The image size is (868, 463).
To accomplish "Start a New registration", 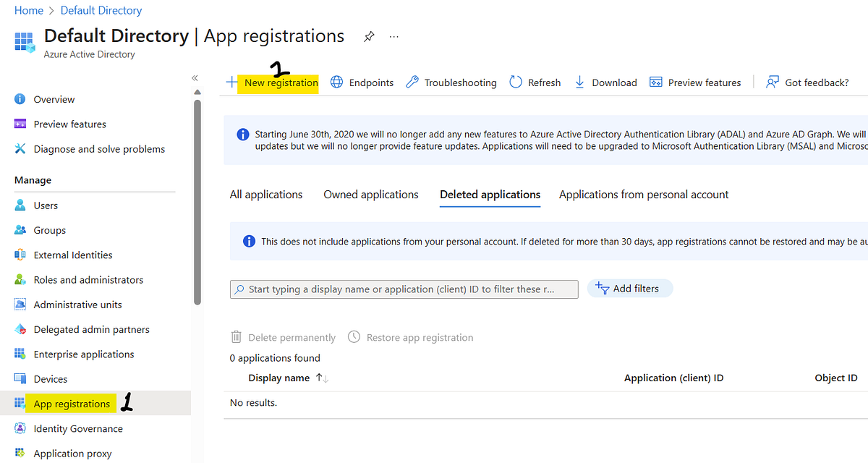I will pos(279,82).
